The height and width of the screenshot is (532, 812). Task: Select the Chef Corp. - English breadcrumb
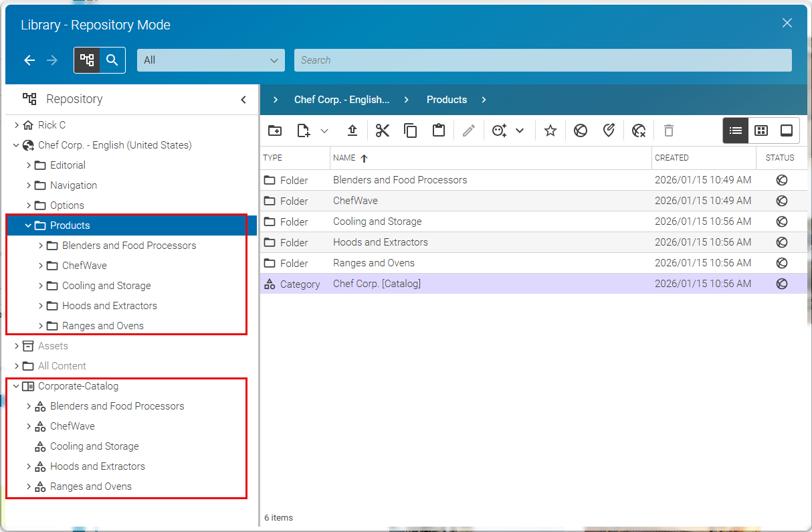coord(341,99)
